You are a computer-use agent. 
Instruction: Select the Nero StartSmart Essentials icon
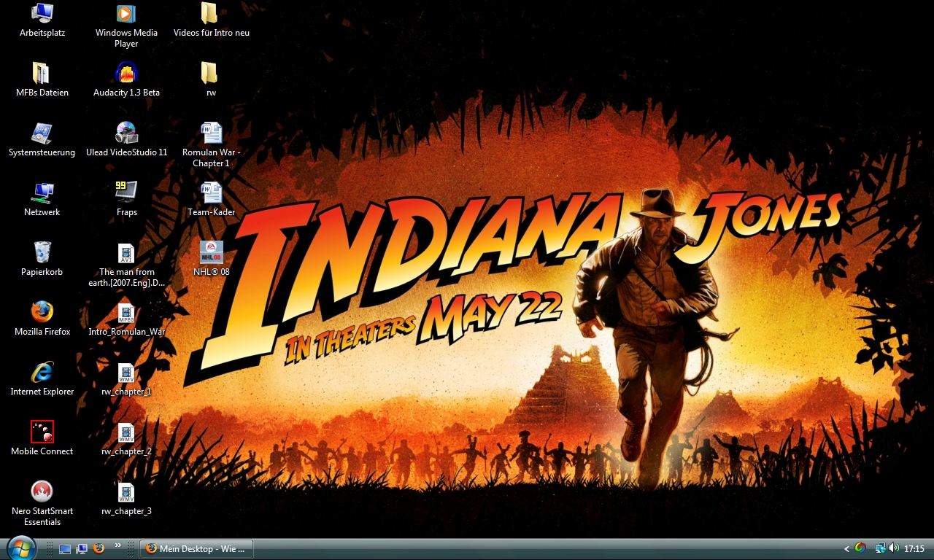coord(42,491)
